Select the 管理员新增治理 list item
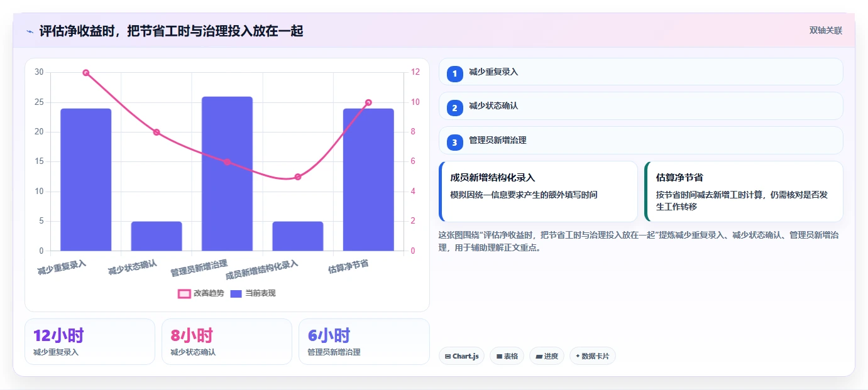The height and width of the screenshot is (390, 868). (640, 141)
